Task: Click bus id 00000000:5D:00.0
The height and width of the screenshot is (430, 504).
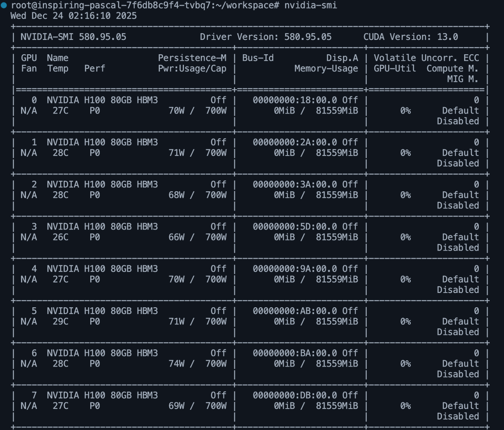Action: (295, 227)
